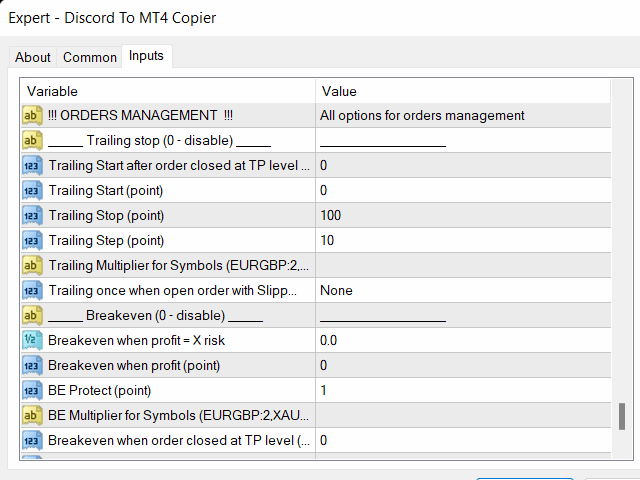Select the 'Breakeven when profit = X risk' label
This screenshot has height=480, width=640.
point(136,340)
